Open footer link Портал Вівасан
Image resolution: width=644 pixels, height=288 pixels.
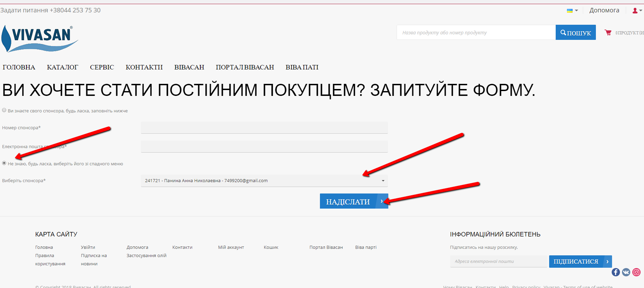pyautogui.click(x=326, y=247)
